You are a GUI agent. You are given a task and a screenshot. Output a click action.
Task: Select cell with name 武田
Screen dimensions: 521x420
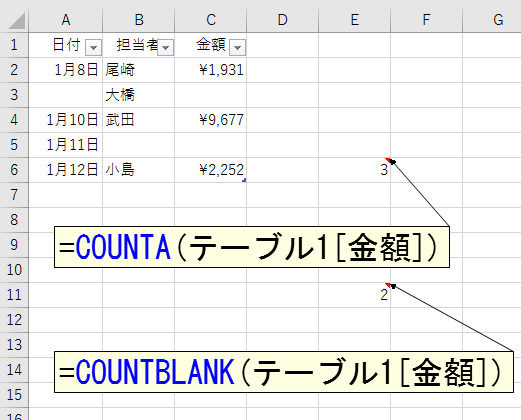(138, 120)
